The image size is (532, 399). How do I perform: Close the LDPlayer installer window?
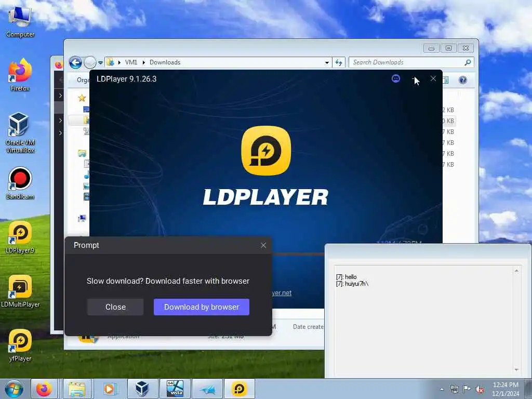[x=433, y=79]
